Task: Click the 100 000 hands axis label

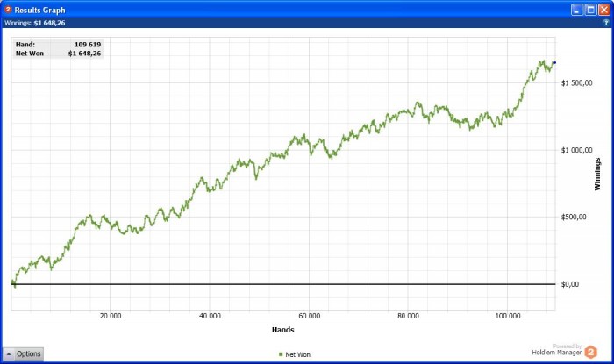Action: [x=508, y=316]
